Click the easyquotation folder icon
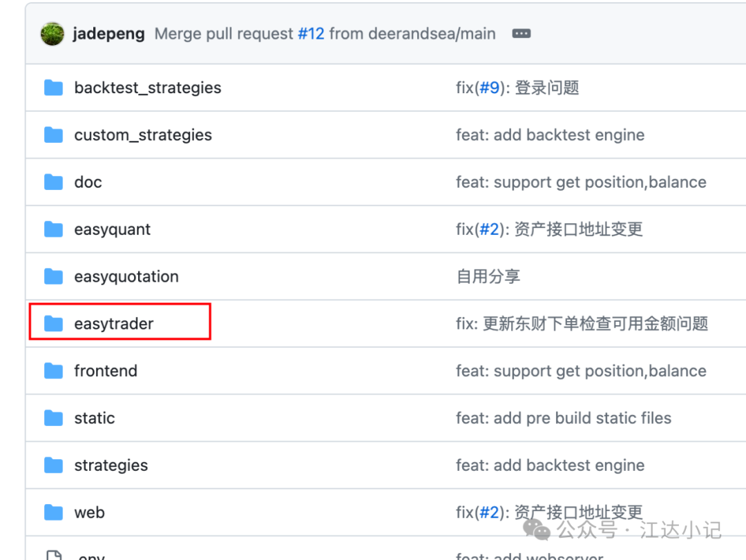The image size is (746, 560). pos(53,277)
